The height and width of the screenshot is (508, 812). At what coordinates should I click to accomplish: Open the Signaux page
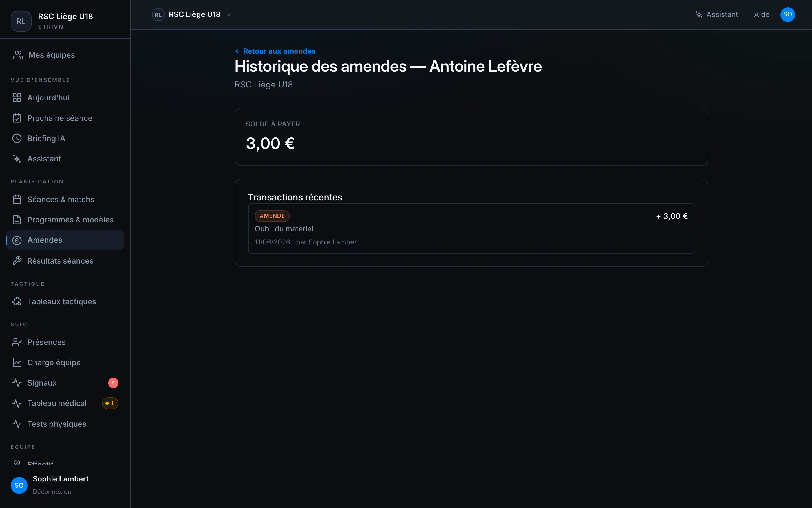[65, 383]
